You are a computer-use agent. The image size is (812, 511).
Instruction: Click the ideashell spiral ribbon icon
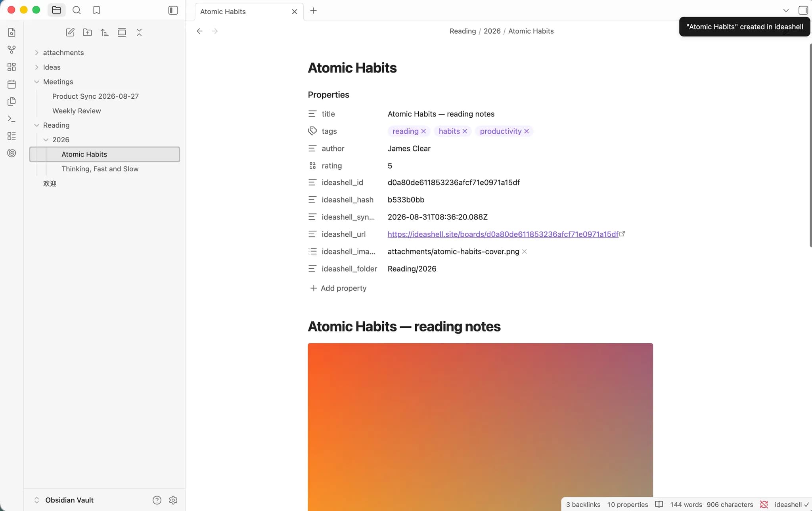tap(11, 153)
